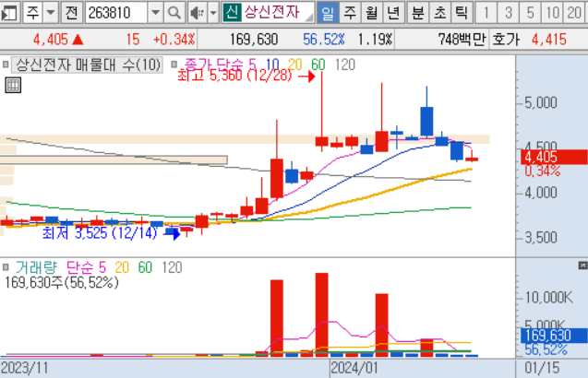The height and width of the screenshot is (378, 588).
Task: Click the 최저 3,525 (12/14) low marker label
Action: 100,233
